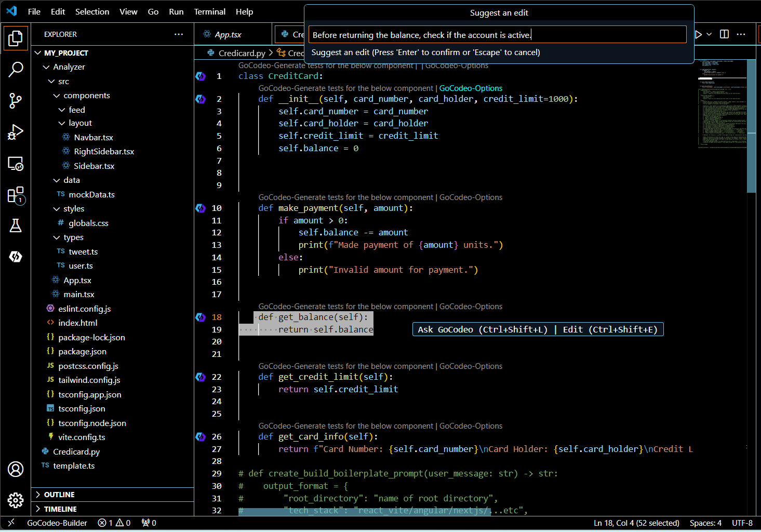
Task: Click GoCodeo-Generate tests lens above make_payment
Action: (x=346, y=197)
